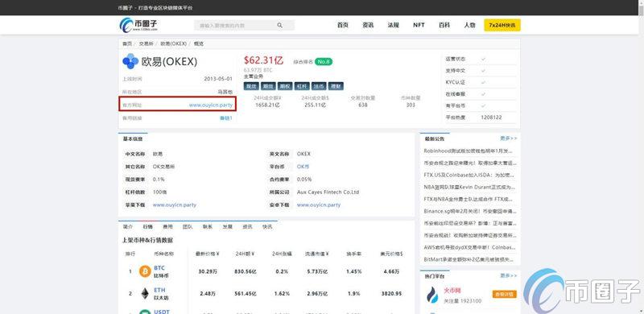Open NFT in the top navigation
Viewport: 644px width, 314px height.
click(x=419, y=25)
